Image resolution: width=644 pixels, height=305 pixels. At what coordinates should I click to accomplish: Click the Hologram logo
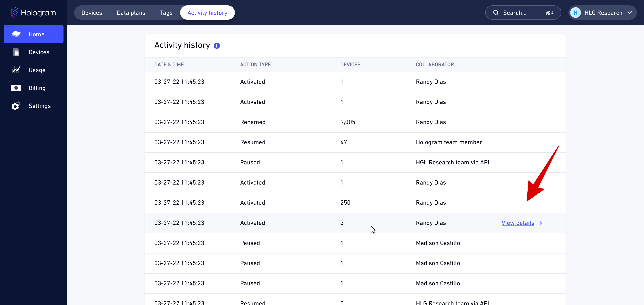[34, 13]
